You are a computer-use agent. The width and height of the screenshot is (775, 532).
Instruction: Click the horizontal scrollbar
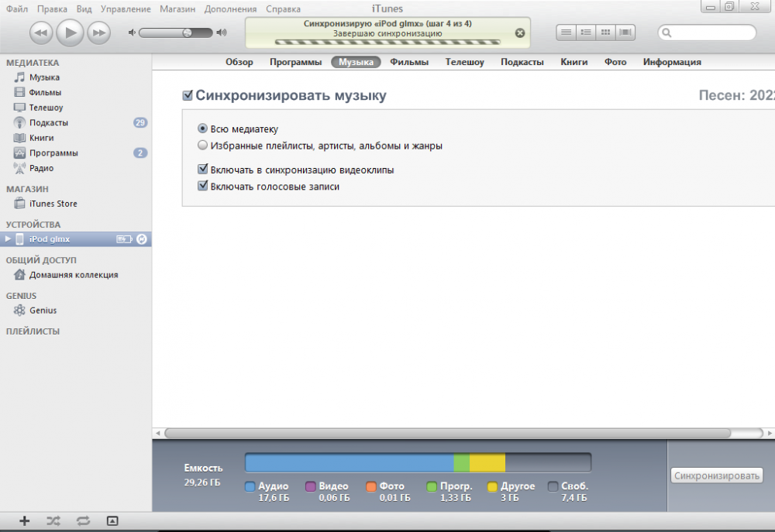tap(448, 433)
